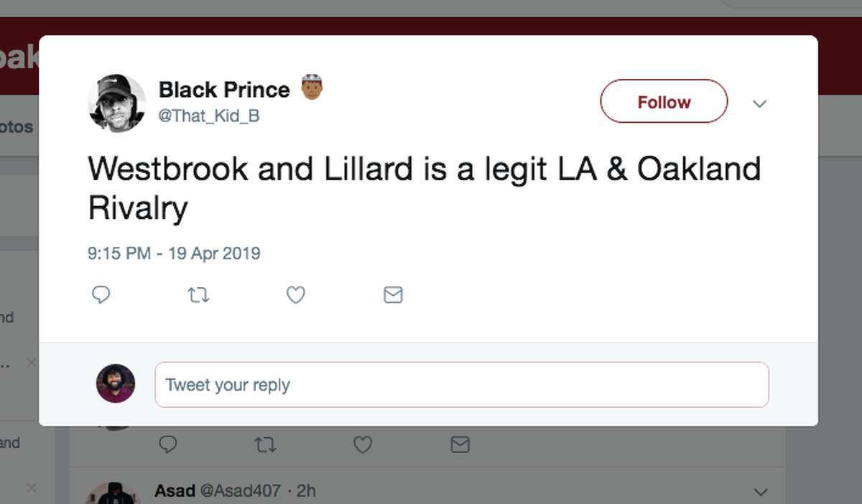
Task: Click the reply bubble under Asad's tweet
Action: pyautogui.click(x=167, y=444)
